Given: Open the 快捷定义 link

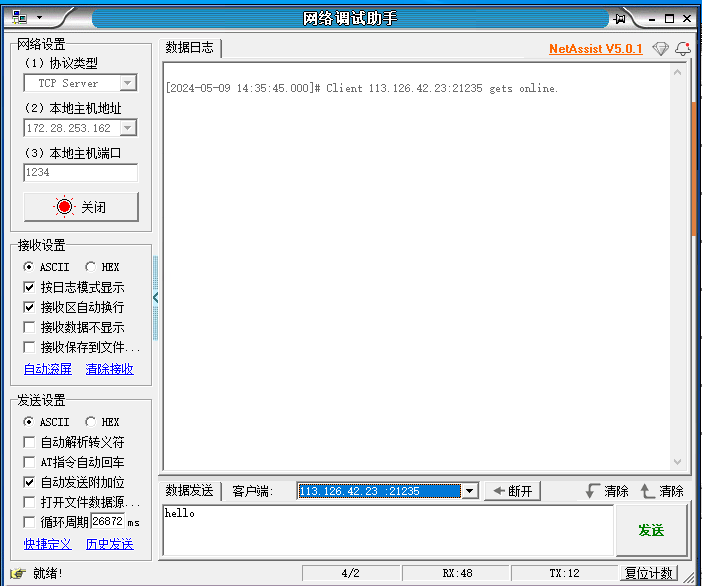Looking at the screenshot, I should (x=48, y=544).
